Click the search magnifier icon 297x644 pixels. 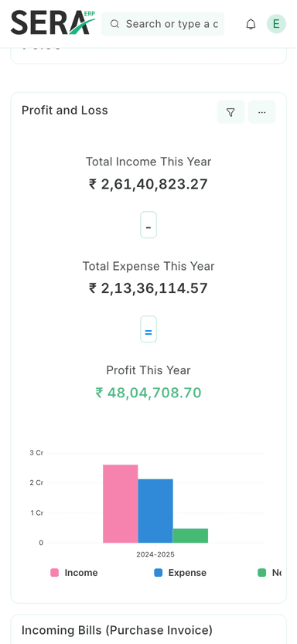pyautogui.click(x=115, y=24)
